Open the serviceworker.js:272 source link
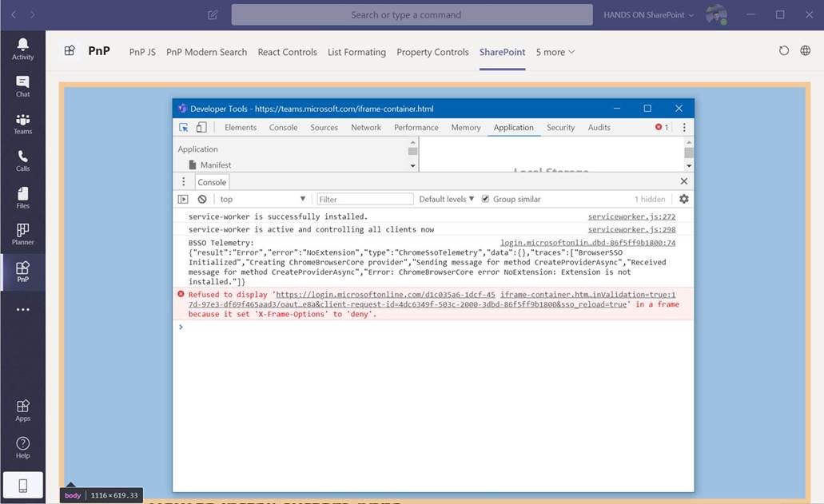 pyautogui.click(x=631, y=216)
